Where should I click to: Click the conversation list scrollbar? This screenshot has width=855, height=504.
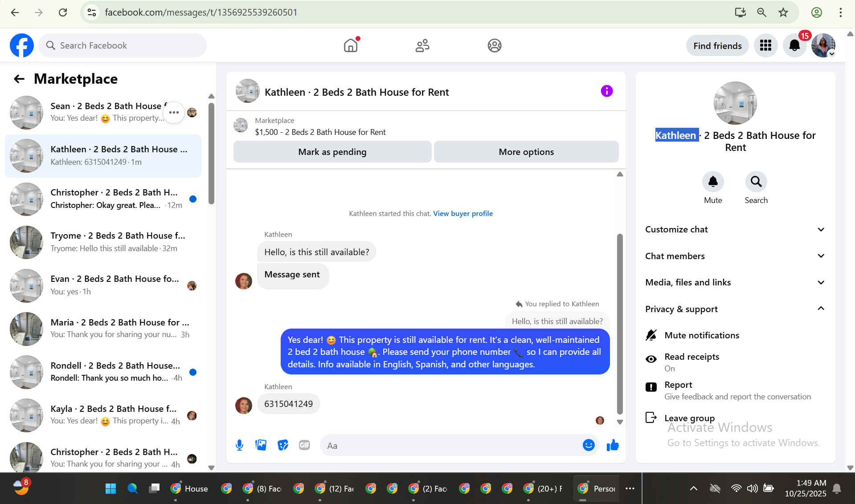(x=211, y=154)
